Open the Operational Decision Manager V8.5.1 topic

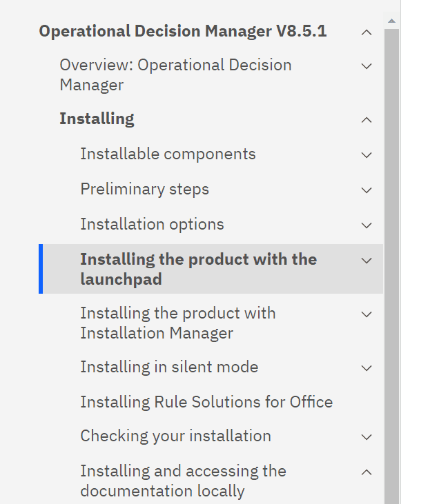183,32
